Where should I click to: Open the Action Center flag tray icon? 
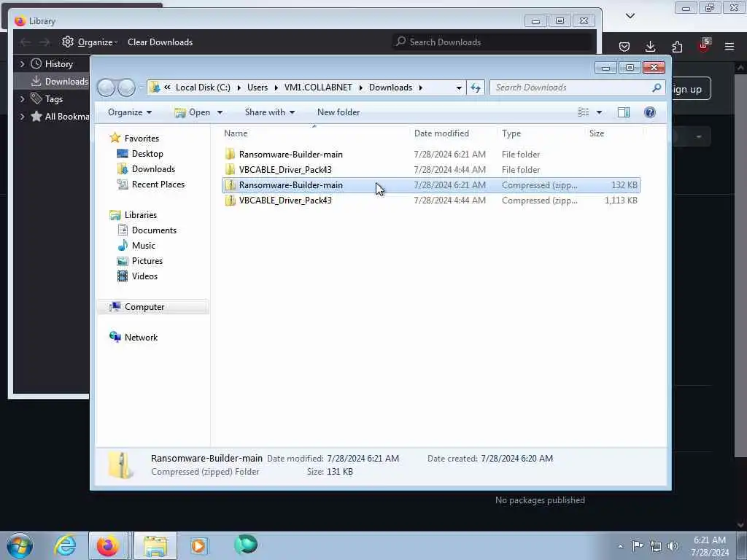pos(638,546)
